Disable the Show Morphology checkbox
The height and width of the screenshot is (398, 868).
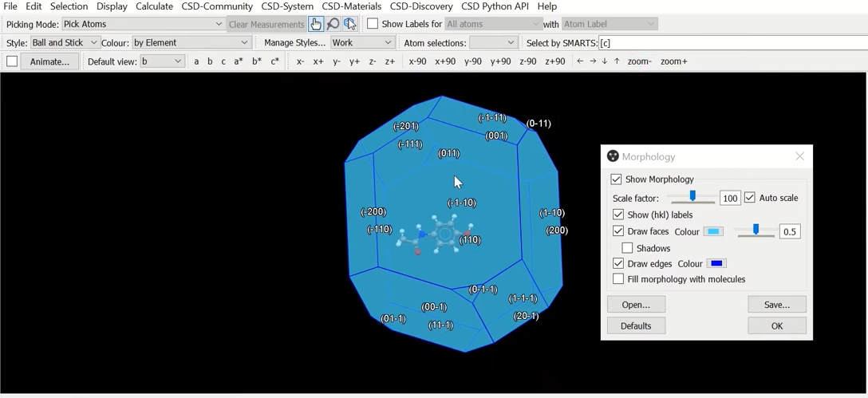pos(616,179)
